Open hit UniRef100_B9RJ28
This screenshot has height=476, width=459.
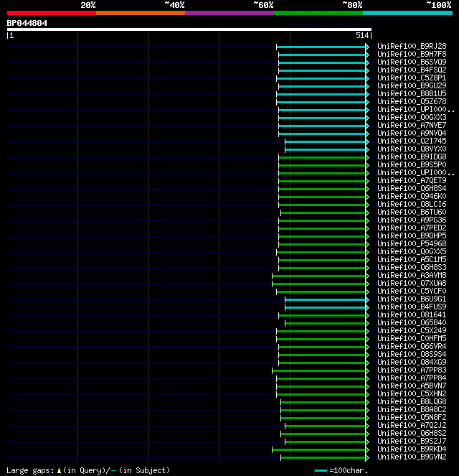point(412,46)
